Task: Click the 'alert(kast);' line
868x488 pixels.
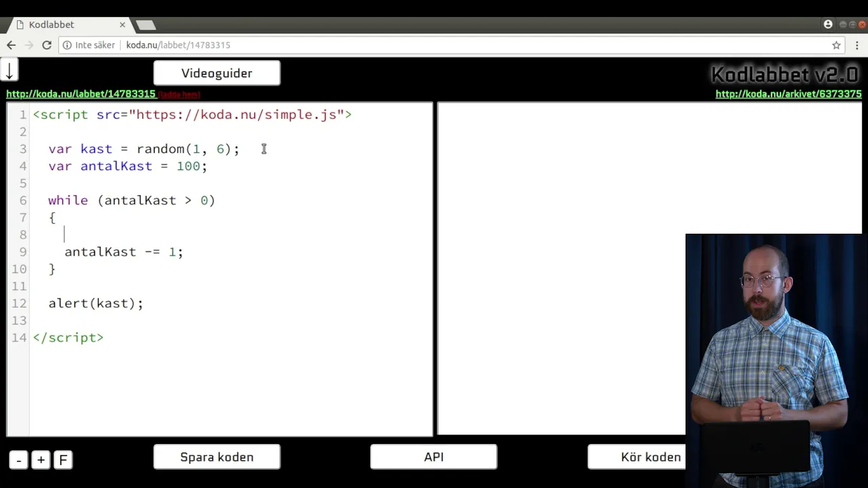Action: (x=96, y=303)
